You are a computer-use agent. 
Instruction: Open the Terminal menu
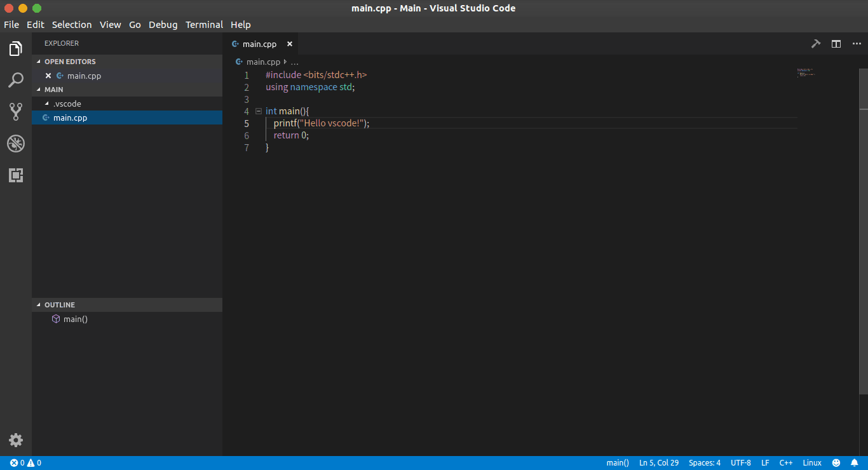[204, 25]
